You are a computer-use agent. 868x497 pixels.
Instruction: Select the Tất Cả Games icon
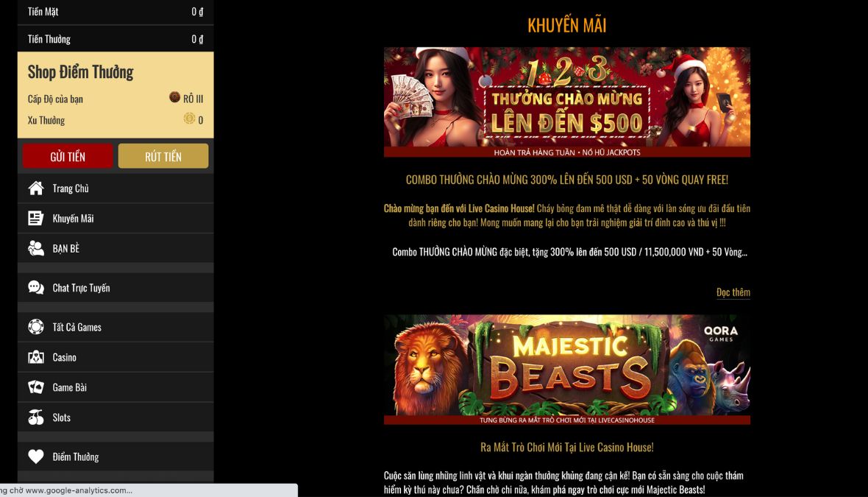pos(35,326)
